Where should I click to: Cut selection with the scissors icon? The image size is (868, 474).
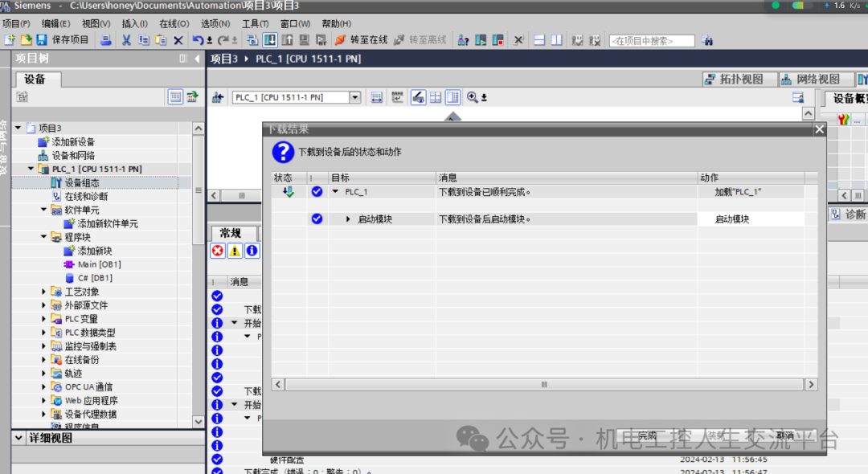tap(126, 40)
